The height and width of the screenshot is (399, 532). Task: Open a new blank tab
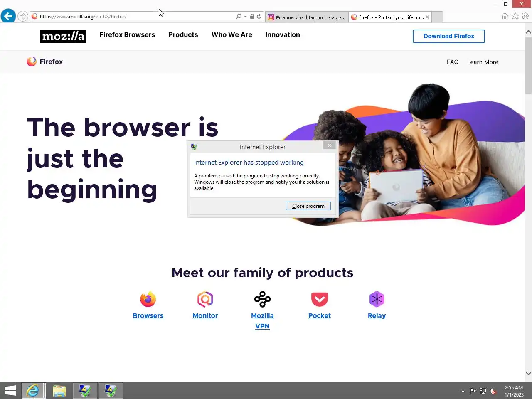click(437, 17)
